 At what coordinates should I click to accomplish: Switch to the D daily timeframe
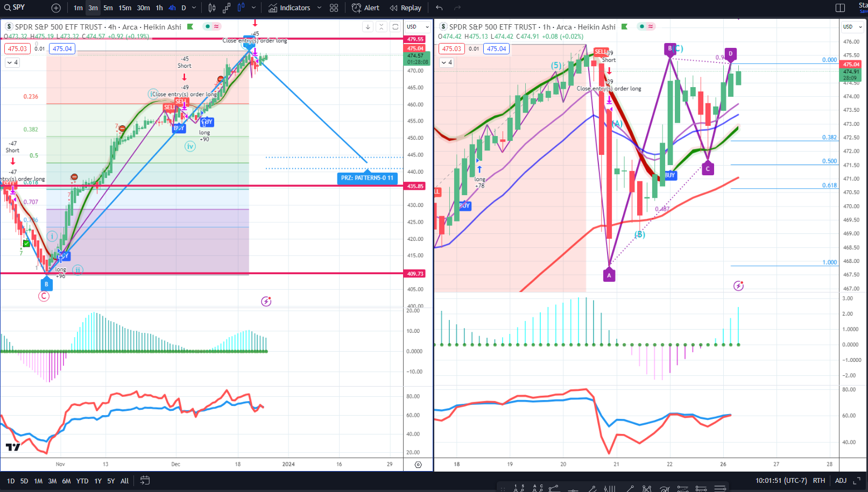point(184,8)
